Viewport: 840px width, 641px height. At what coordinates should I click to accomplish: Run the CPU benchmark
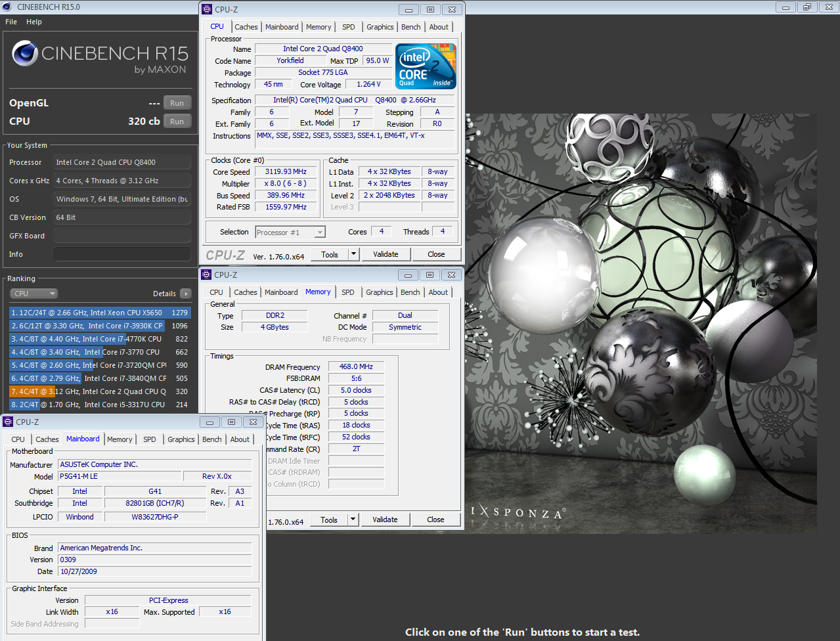pos(177,122)
